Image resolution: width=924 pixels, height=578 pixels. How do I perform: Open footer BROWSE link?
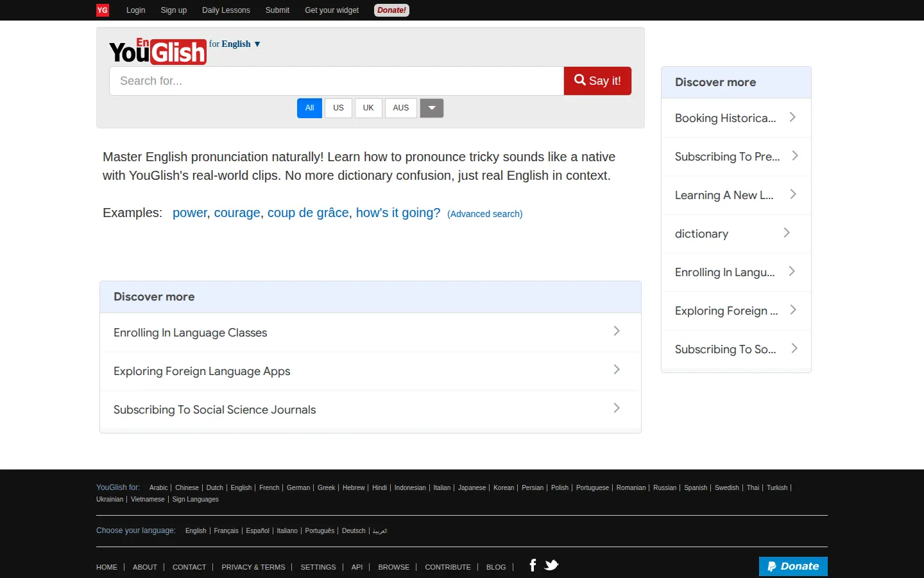[x=394, y=567]
